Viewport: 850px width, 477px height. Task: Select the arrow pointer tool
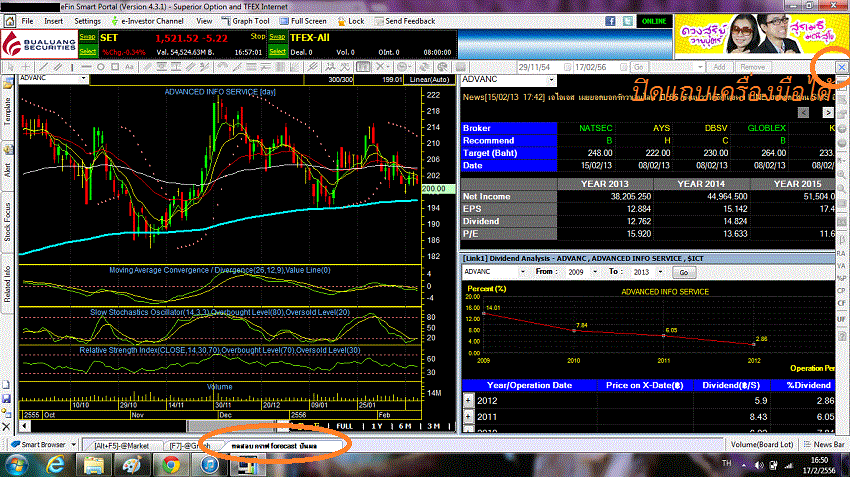[x=10, y=67]
